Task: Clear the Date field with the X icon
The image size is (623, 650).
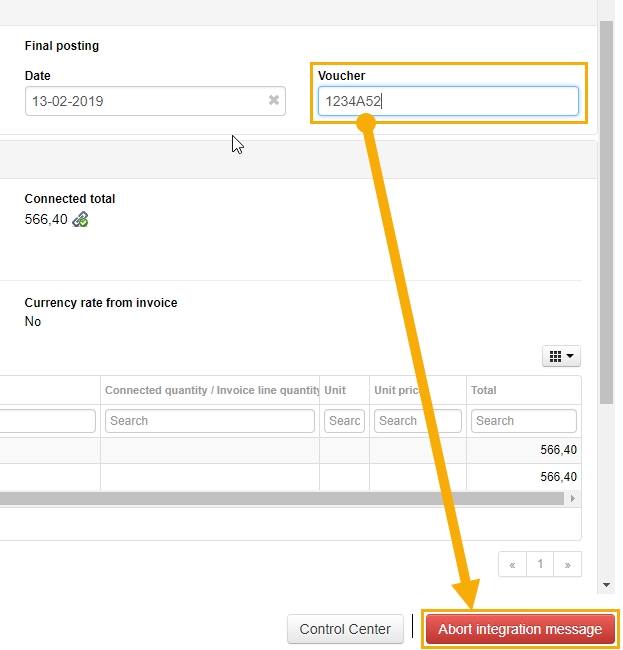Action: pos(274,100)
